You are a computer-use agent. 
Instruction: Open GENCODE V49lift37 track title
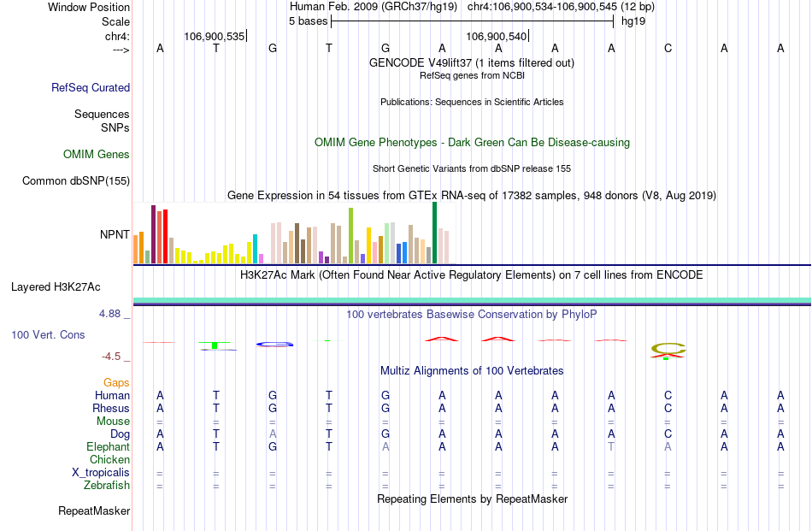(x=472, y=62)
